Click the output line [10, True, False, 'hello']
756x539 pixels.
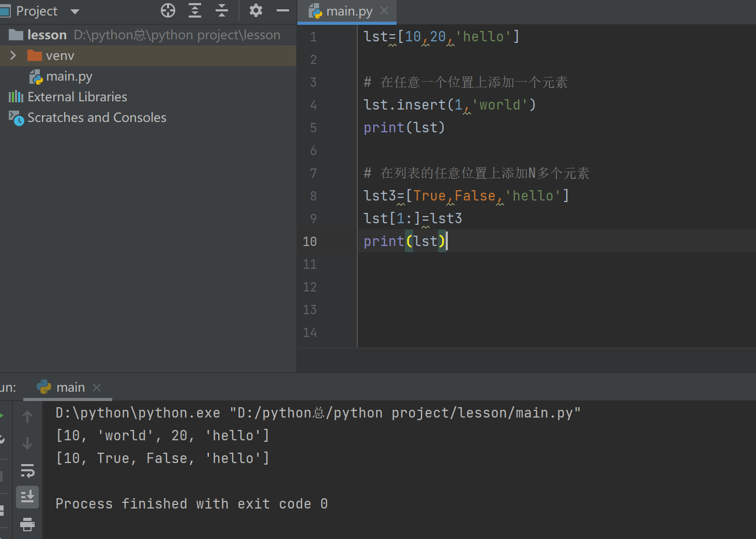click(x=163, y=458)
